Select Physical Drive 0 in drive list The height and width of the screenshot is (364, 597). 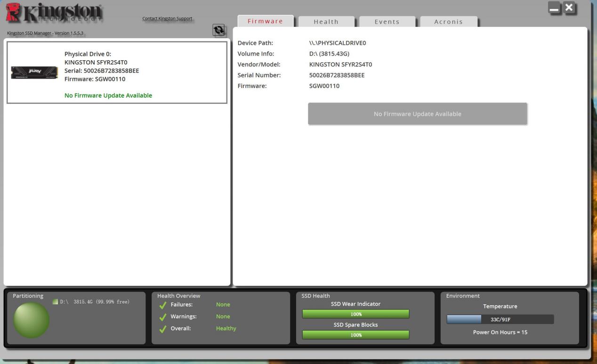tap(116, 72)
